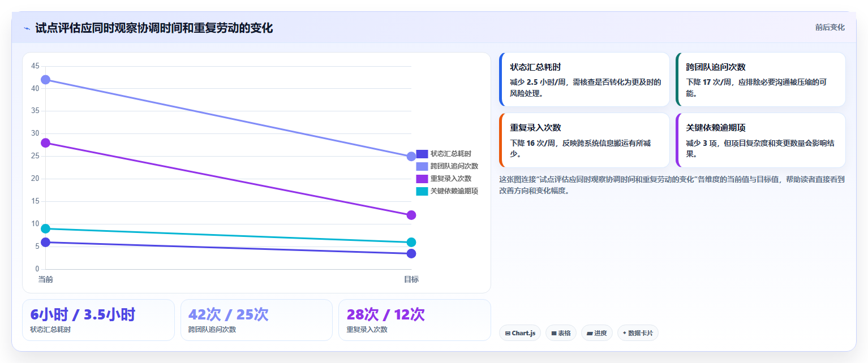Click the 跨团队追问次数 legend label text
Viewport: 868px width, 363px height.
(x=454, y=166)
